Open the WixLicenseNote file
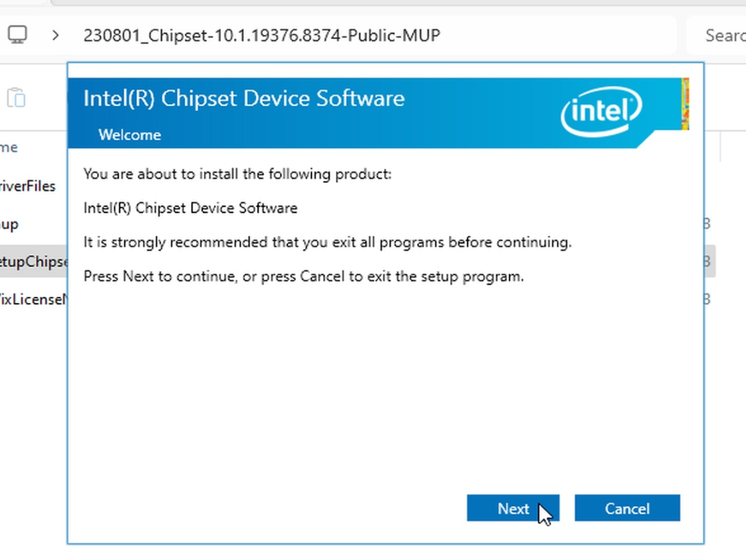 pos(31,299)
